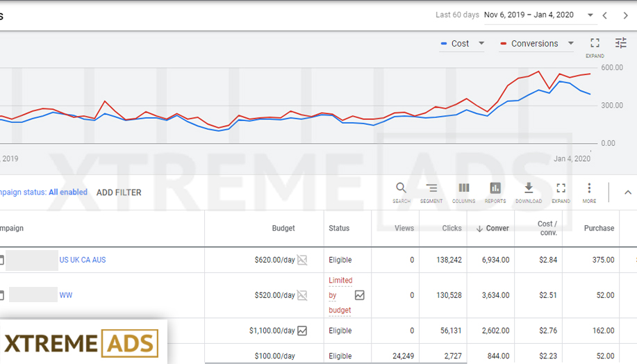The width and height of the screenshot is (637, 364).
Task: Click the All enabled status filter
Action: coord(67,192)
